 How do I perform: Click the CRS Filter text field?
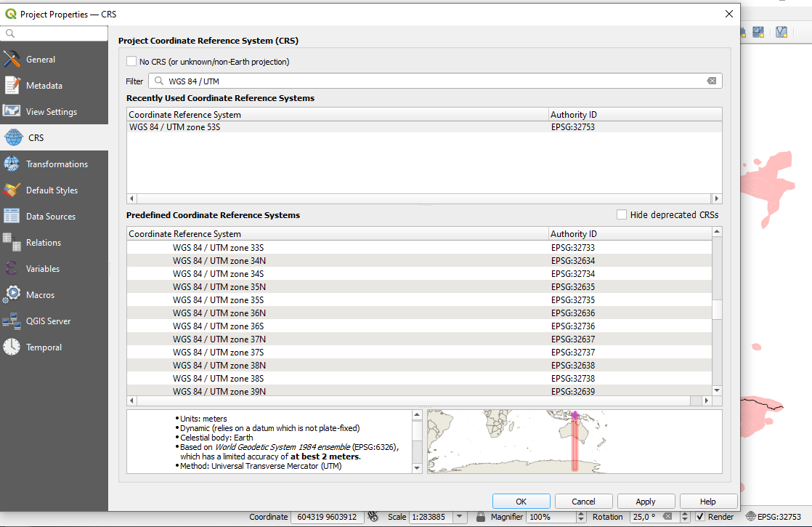click(x=435, y=81)
